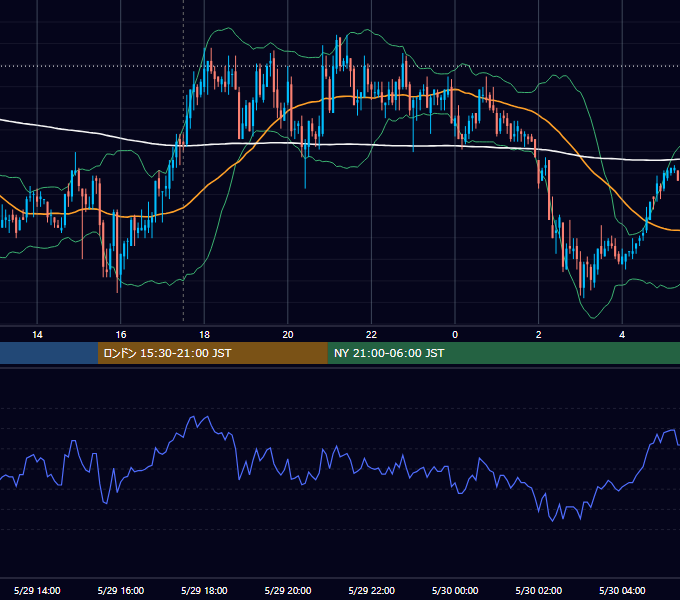Click the '5/29 16:00' date label

(x=121, y=590)
